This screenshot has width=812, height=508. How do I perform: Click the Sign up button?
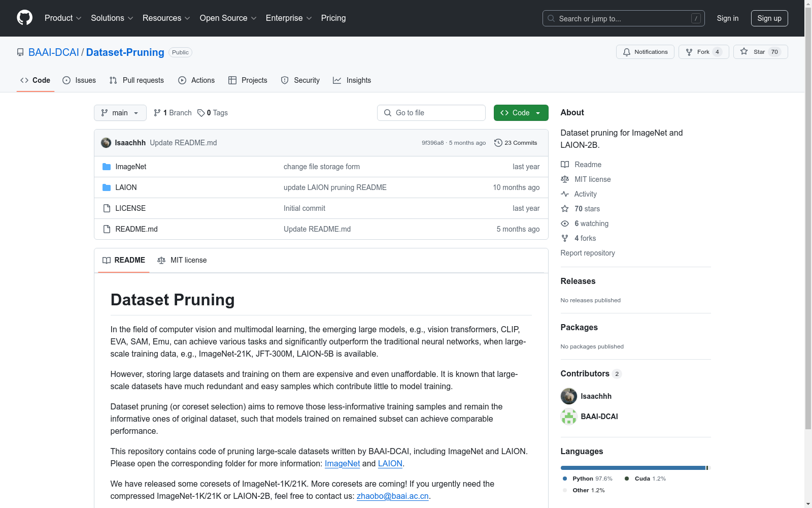click(x=769, y=18)
